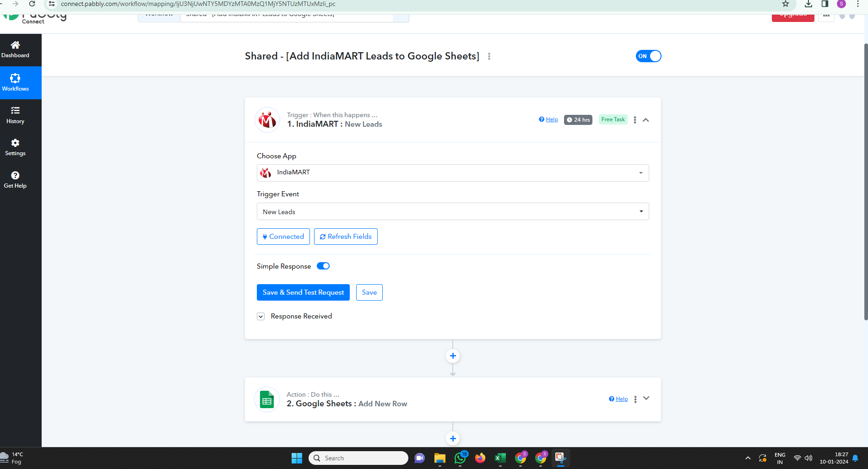Expand the Response Received section
This screenshot has width=868, height=469.
260,317
